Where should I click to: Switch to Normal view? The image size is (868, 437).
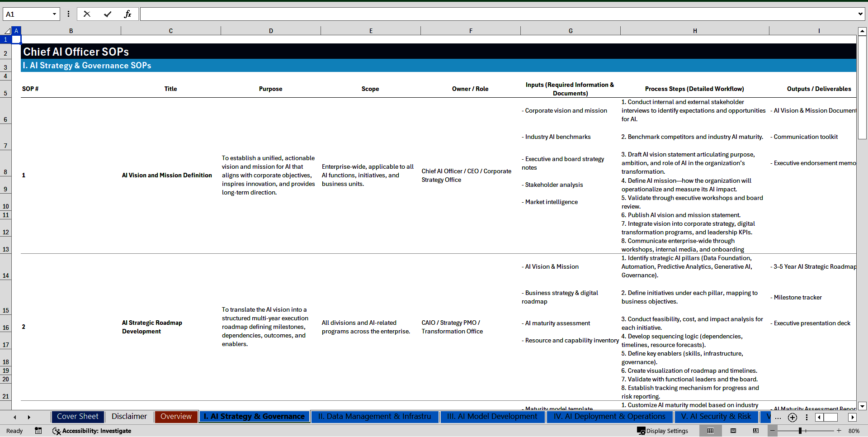point(710,431)
